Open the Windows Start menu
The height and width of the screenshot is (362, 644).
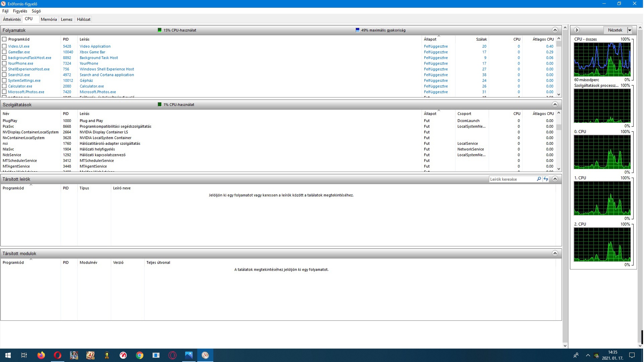8,355
